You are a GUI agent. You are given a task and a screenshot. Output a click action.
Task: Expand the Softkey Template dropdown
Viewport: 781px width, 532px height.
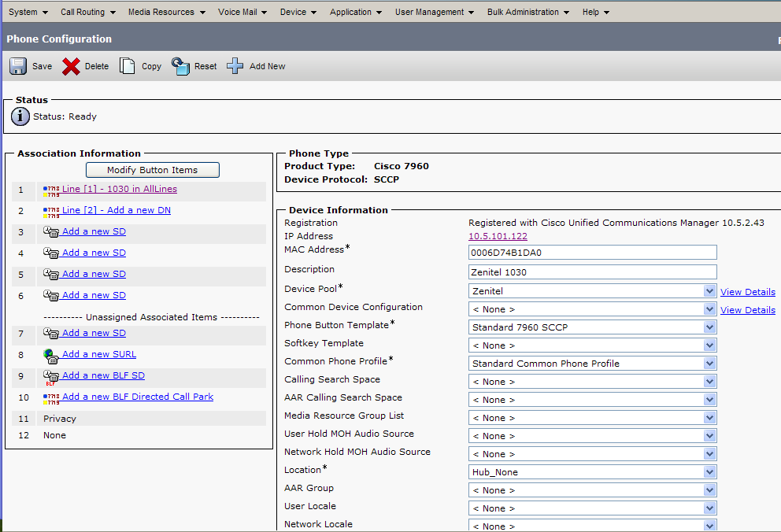593,345
